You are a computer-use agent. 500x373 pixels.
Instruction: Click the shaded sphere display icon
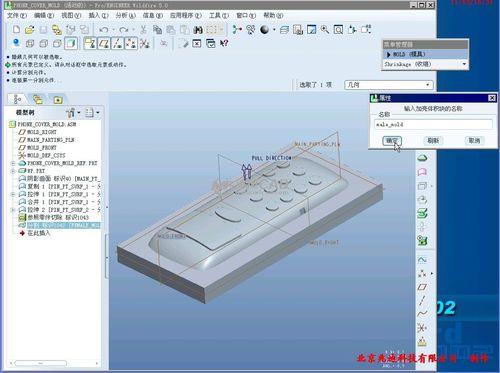(264, 30)
